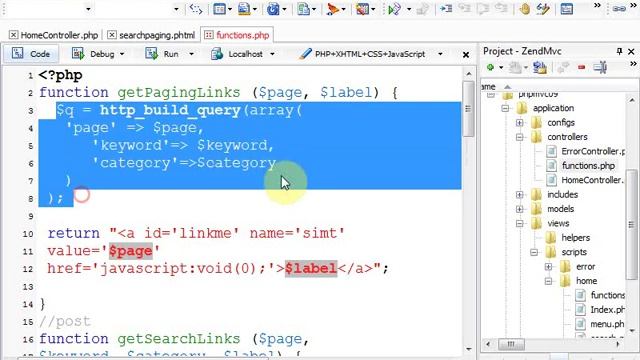Click the blue globe-refresh toolbar icon
The height and width of the screenshot is (360, 640).
pos(273,9)
